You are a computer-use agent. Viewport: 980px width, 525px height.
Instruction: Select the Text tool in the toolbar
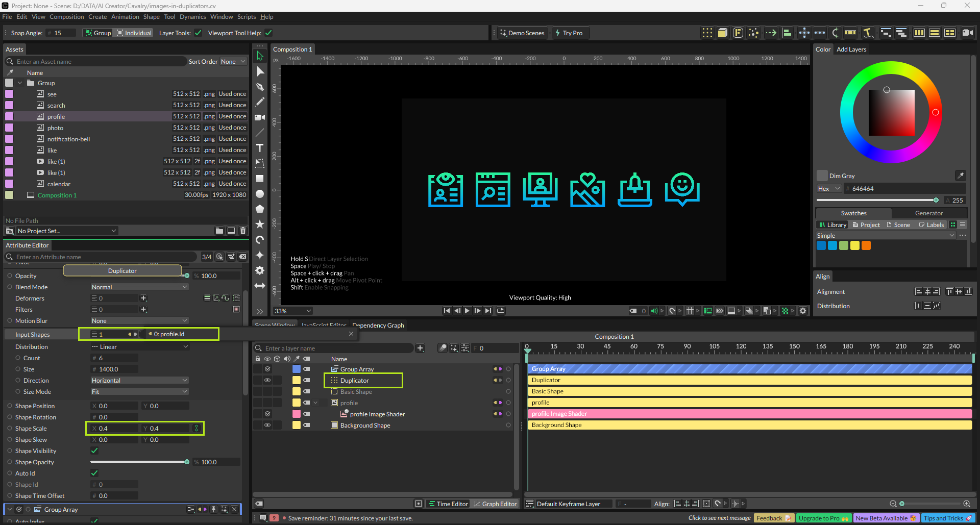point(260,148)
